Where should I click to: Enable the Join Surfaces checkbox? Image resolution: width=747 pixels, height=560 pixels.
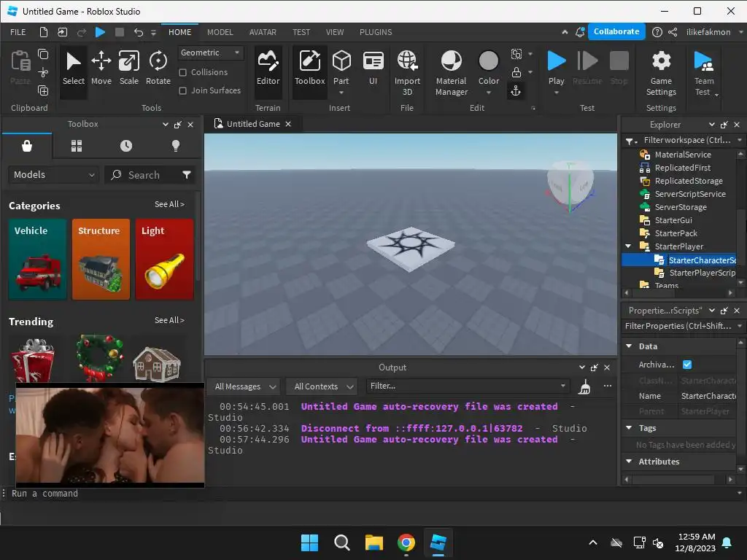(x=182, y=90)
